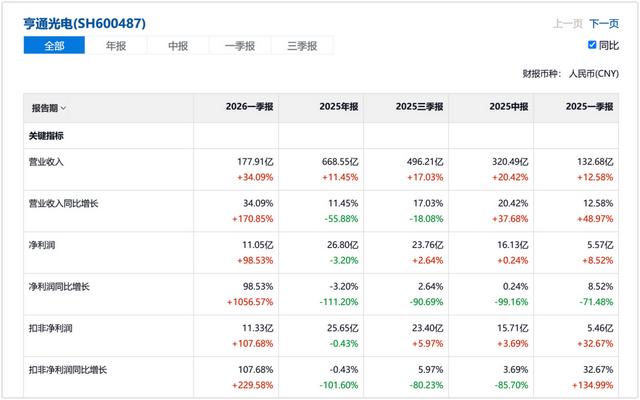Click the 11.05亿 net profit value
The width and height of the screenshot is (640, 400).
click(x=258, y=245)
